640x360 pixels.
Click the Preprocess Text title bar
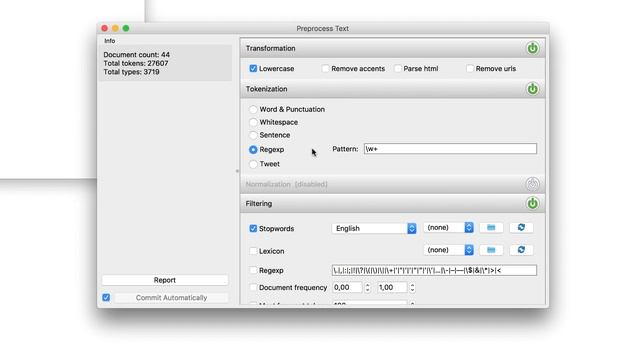(x=322, y=28)
